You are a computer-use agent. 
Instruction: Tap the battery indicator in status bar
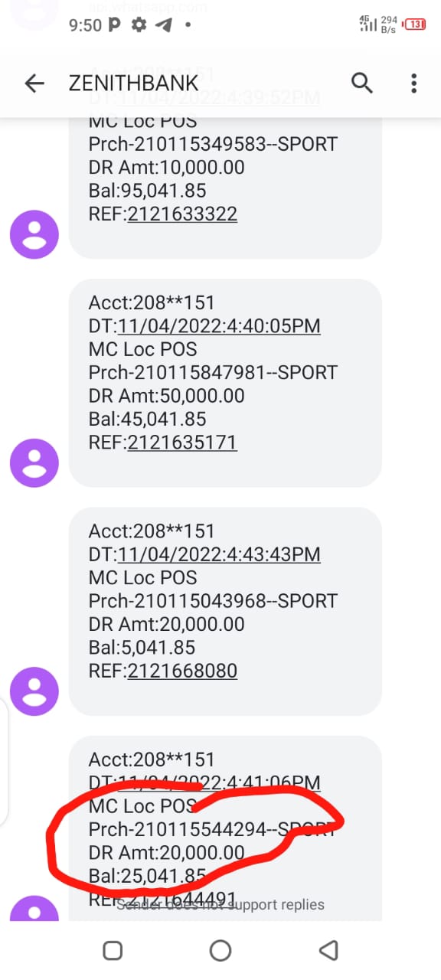pyautogui.click(x=415, y=24)
